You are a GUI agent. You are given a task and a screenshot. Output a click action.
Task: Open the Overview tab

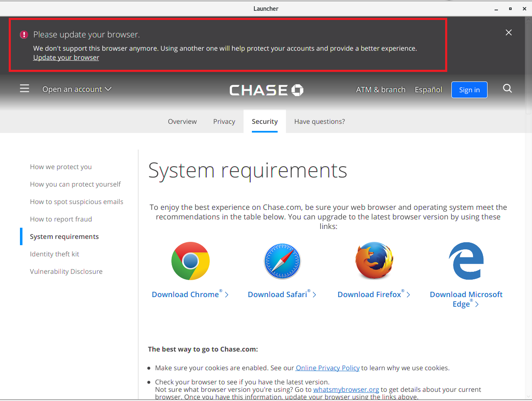[182, 121]
